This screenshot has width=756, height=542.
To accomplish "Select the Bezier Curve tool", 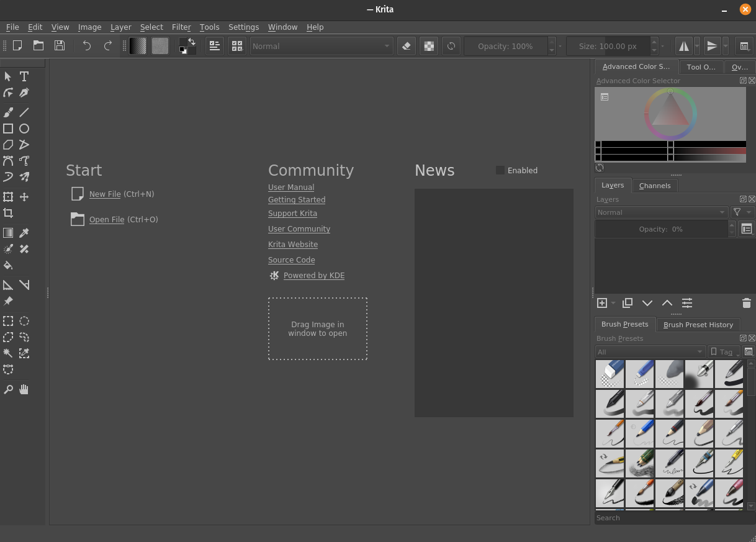I will [x=8, y=161].
